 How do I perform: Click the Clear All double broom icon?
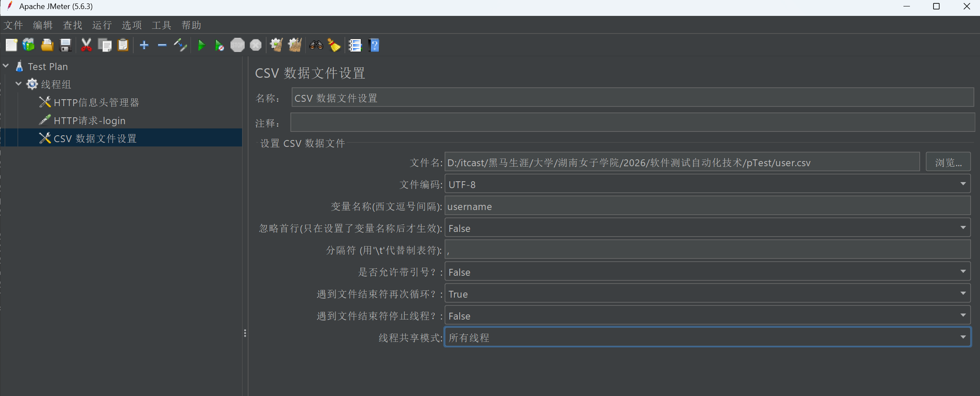point(295,45)
